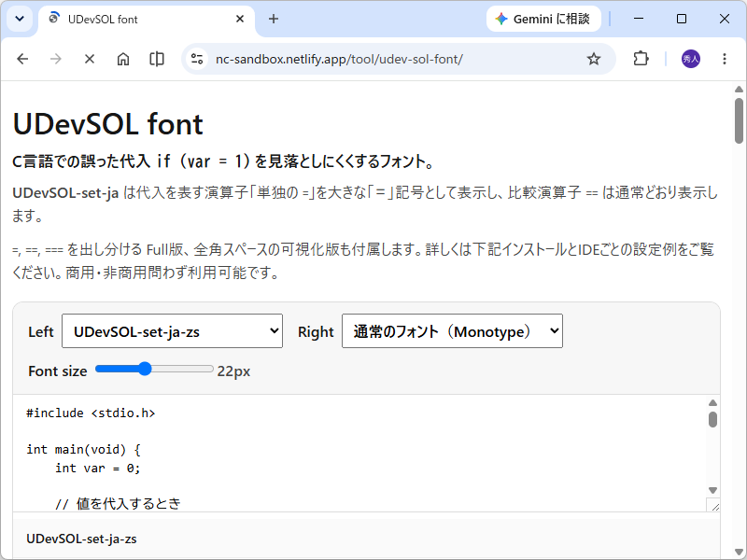Adjust the Font size slider
Image resolution: width=747 pixels, height=560 pixels.
click(154, 369)
